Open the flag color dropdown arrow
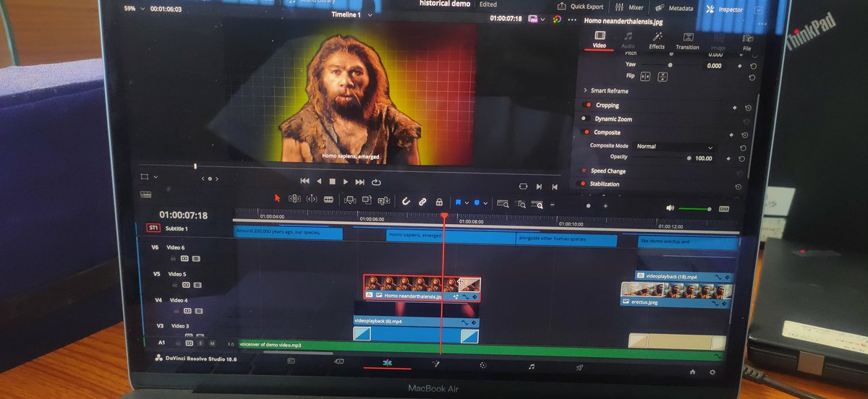This screenshot has width=868, height=399. (x=467, y=203)
